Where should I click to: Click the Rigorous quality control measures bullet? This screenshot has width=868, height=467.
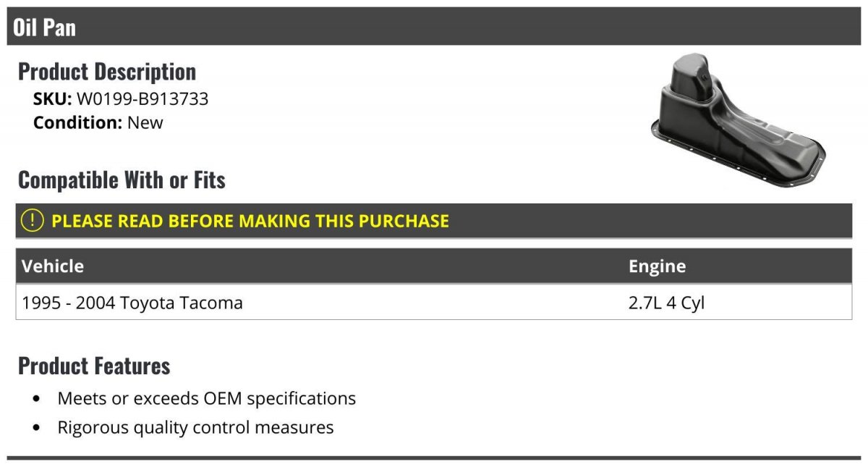point(195,427)
